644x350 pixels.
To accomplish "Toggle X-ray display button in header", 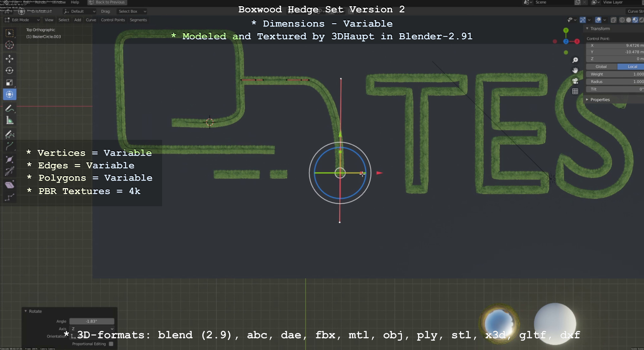I will pyautogui.click(x=613, y=20).
